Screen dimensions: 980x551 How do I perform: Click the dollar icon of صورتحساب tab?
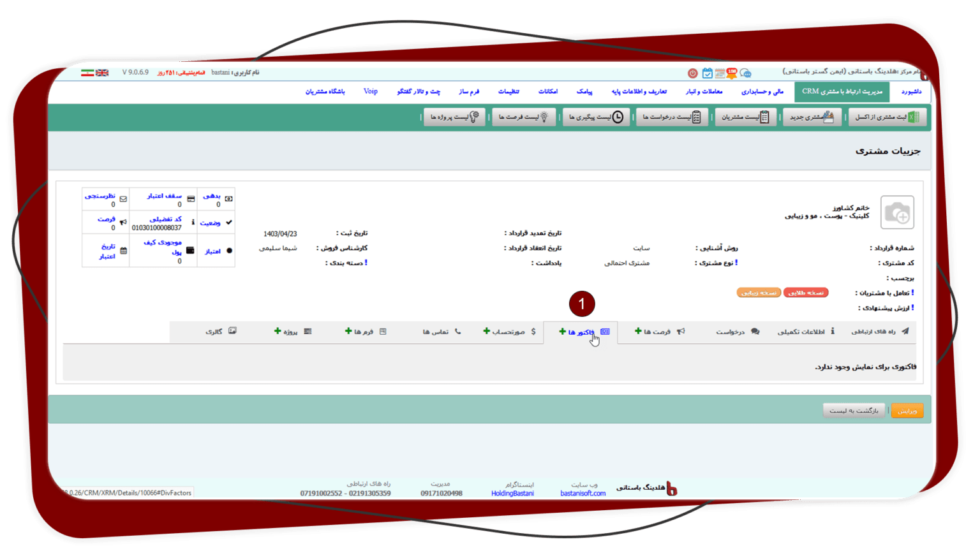[533, 331]
